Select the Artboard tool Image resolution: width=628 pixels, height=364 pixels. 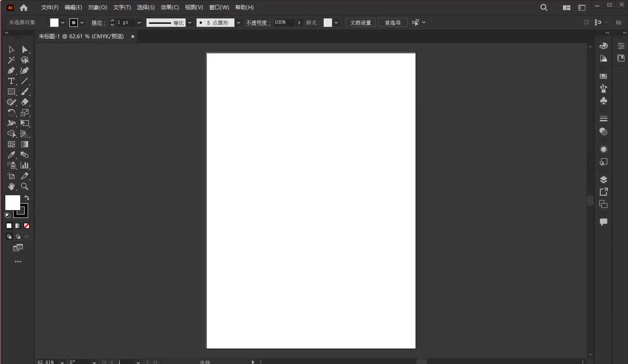11,176
